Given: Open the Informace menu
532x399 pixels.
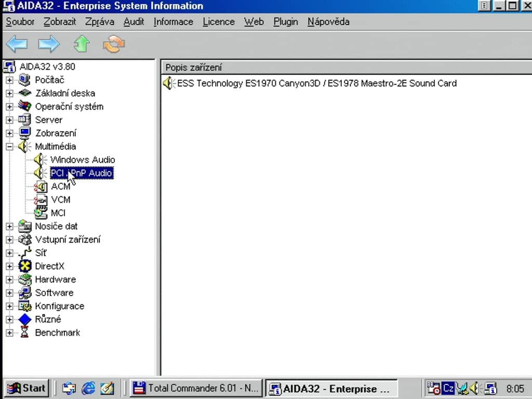Looking at the screenshot, I should pos(174,22).
